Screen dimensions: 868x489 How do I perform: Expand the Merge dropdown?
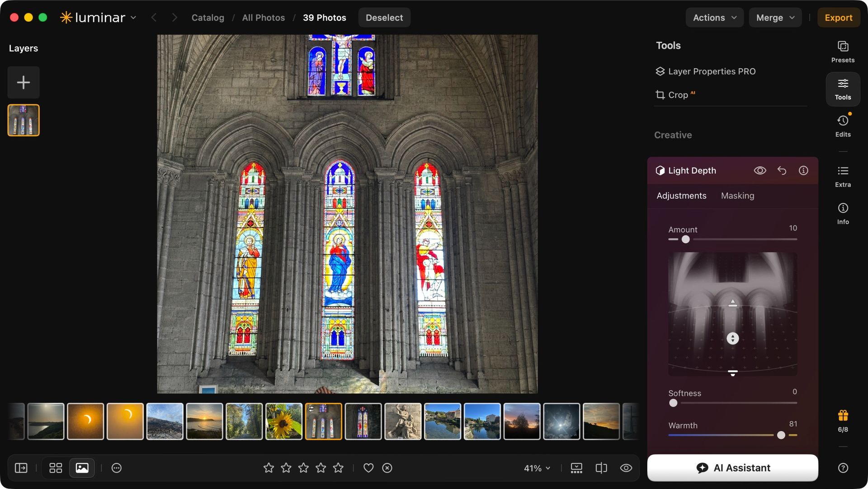pos(775,17)
